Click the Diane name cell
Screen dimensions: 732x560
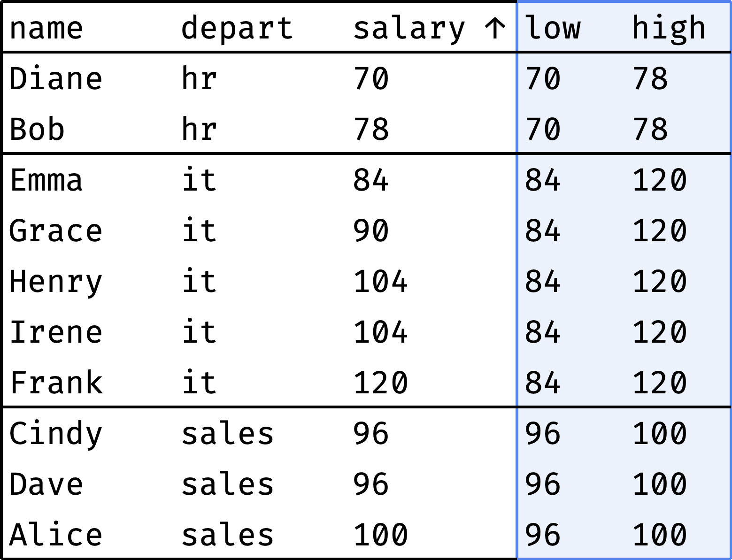click(x=55, y=78)
